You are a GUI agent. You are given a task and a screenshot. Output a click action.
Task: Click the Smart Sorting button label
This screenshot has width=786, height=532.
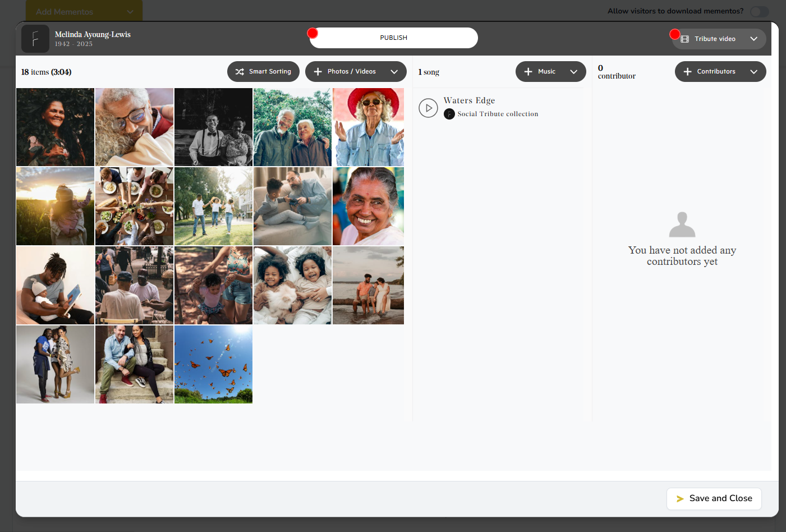coord(270,72)
